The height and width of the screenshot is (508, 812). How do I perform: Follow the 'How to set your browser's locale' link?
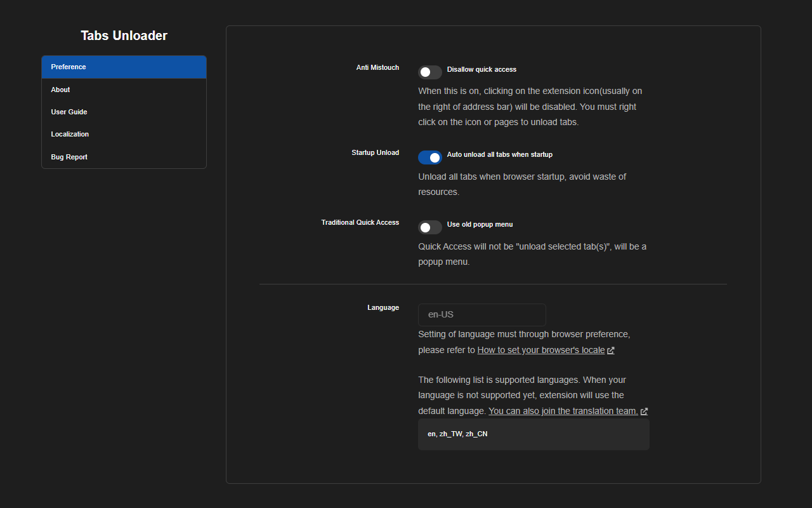[x=540, y=350]
